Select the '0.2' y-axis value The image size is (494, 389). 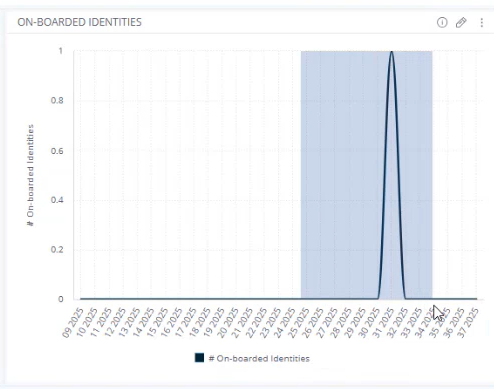pos(57,249)
